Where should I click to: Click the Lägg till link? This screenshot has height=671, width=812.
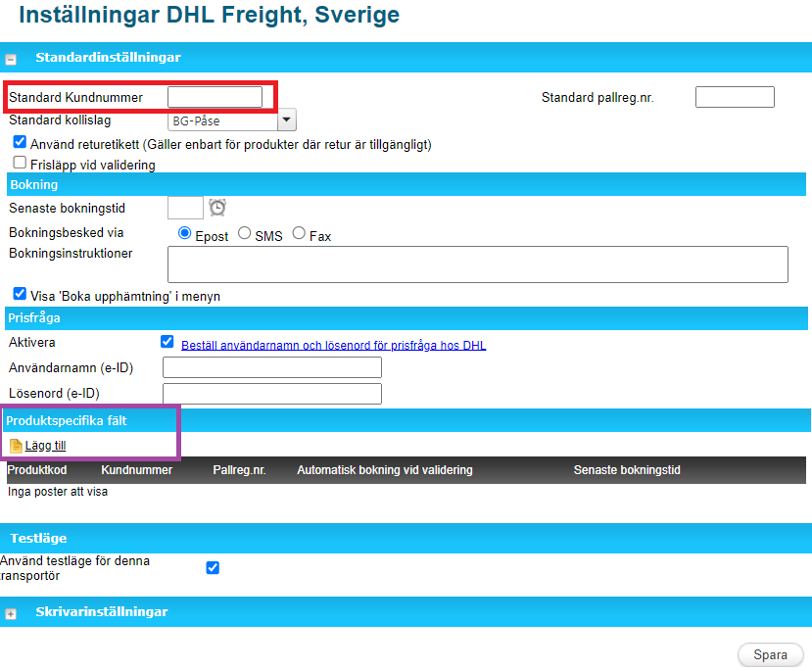pos(45,446)
